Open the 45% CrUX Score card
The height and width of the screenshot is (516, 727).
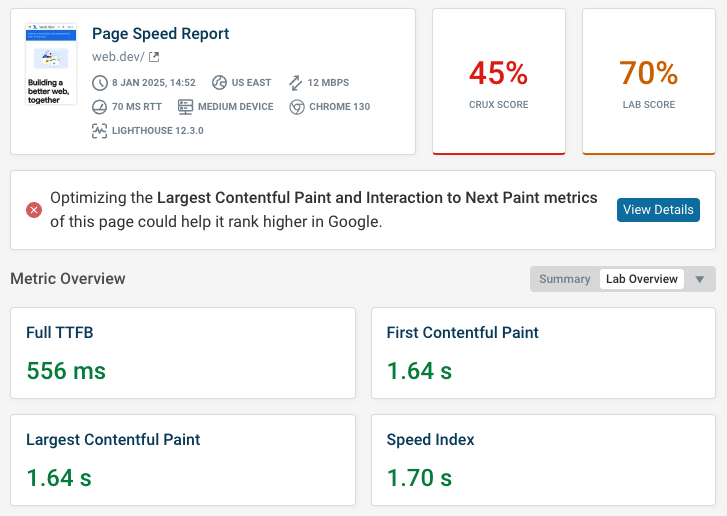(x=498, y=82)
